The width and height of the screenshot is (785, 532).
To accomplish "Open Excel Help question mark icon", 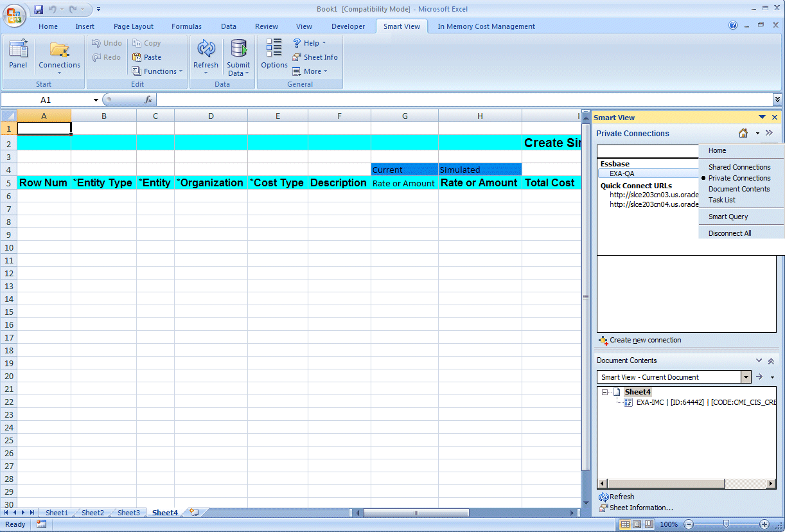I will [733, 26].
